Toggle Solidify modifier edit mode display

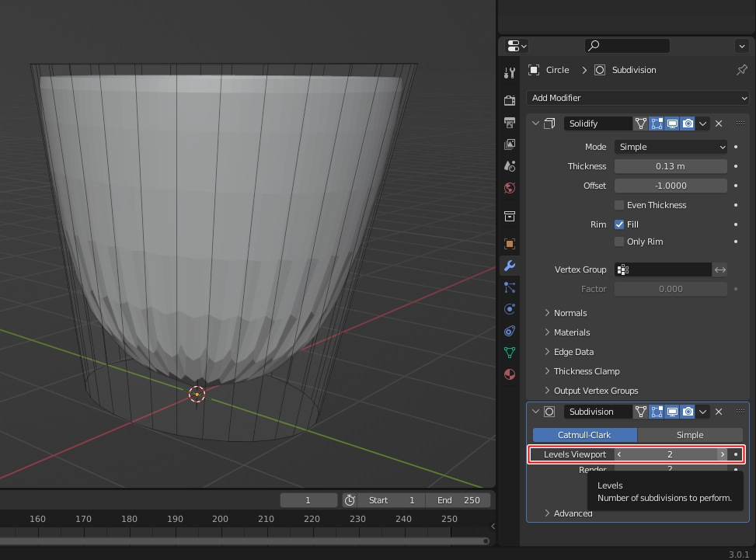pos(657,123)
